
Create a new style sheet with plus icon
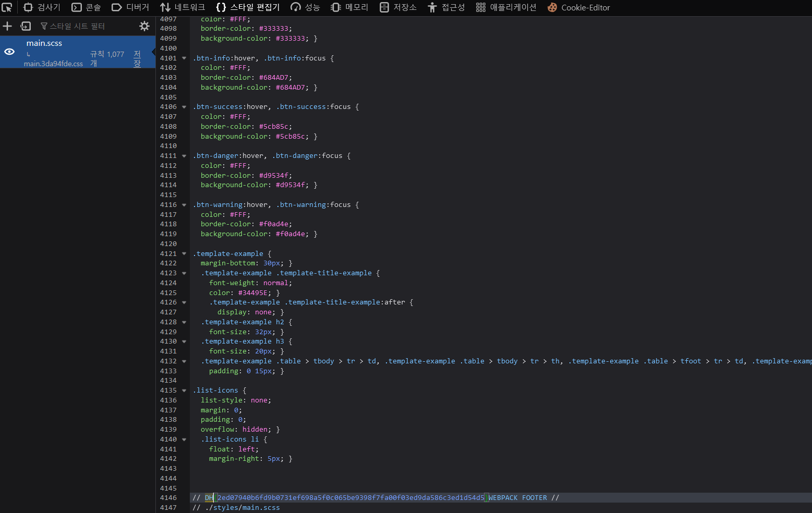7,26
